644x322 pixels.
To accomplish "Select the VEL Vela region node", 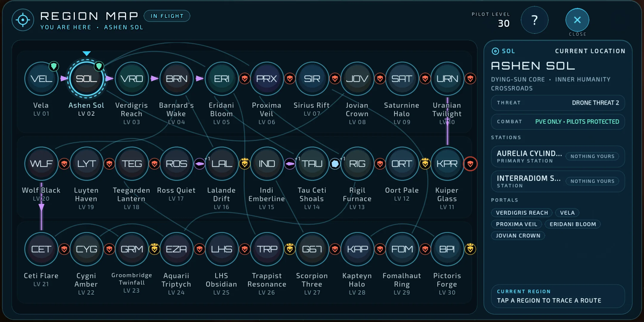I will coord(41,79).
